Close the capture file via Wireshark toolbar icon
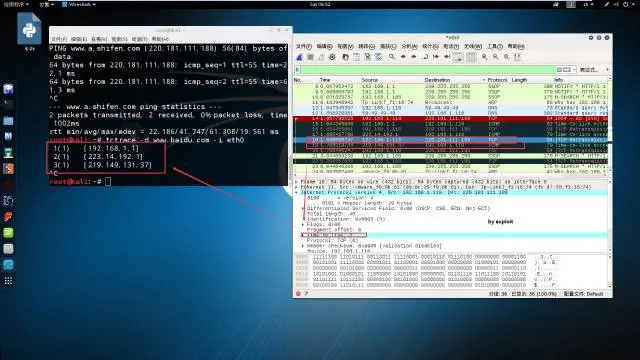640x360 pixels. coord(367,57)
